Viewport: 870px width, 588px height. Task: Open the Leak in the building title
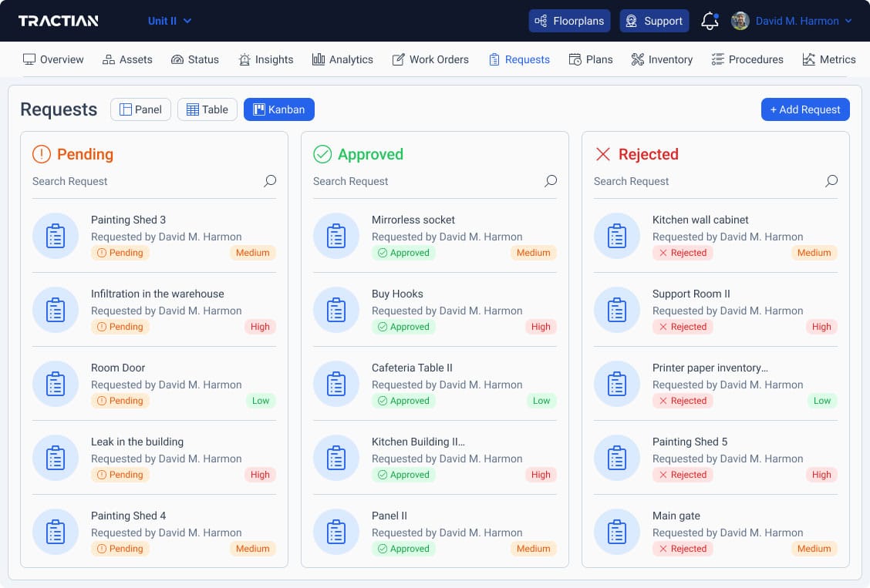click(x=137, y=442)
